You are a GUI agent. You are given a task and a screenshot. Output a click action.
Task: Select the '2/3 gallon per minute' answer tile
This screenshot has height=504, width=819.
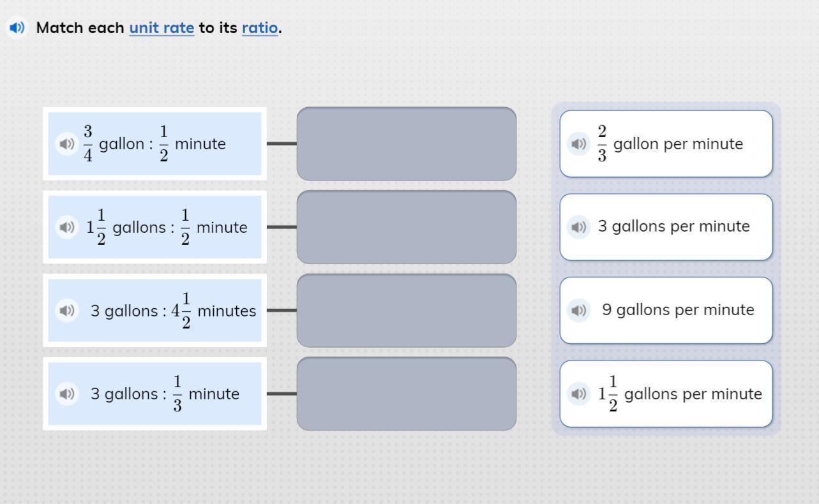pyautogui.click(x=666, y=144)
